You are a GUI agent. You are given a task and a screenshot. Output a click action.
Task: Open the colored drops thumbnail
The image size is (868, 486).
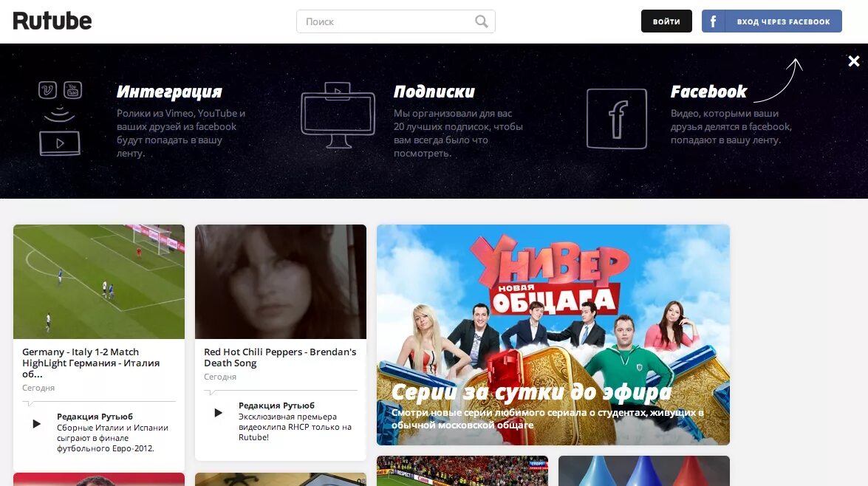[x=644, y=470]
